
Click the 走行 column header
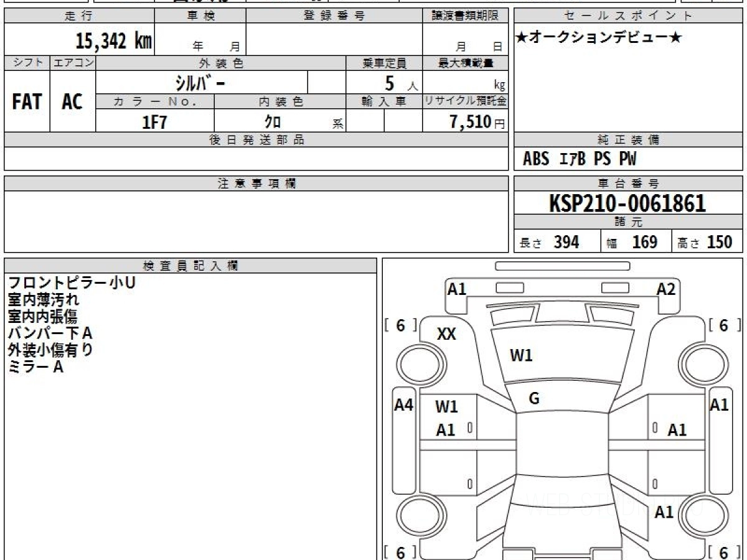pos(78,16)
